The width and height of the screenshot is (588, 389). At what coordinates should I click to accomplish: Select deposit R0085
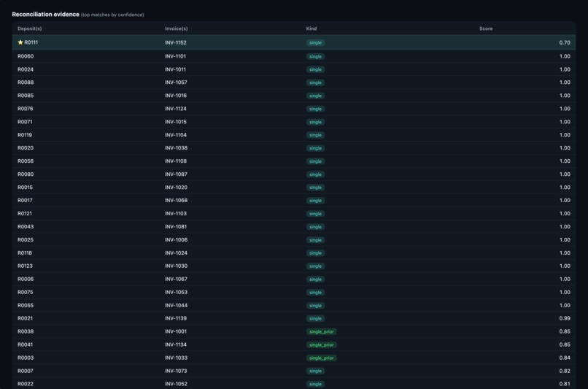coord(26,96)
